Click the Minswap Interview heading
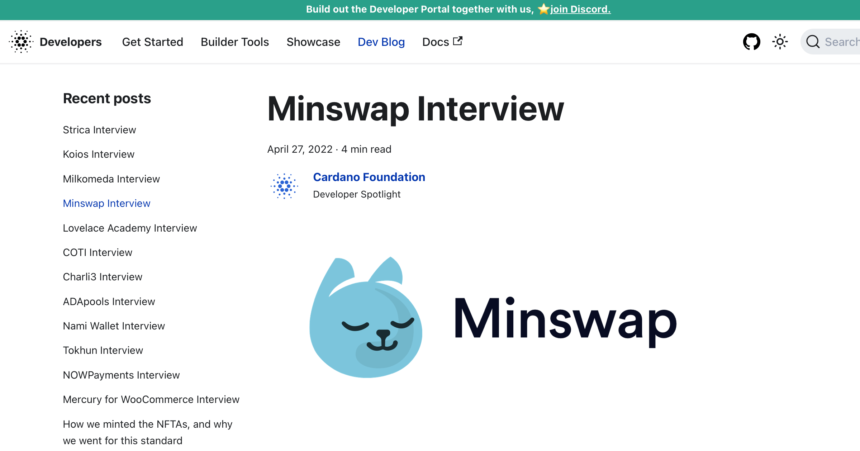 click(415, 109)
